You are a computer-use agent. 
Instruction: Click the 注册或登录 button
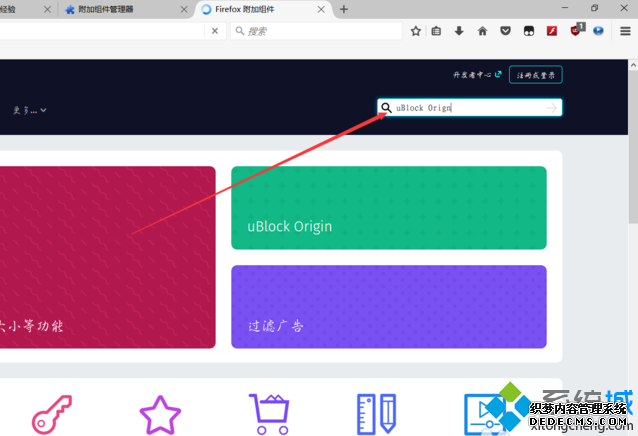click(535, 75)
